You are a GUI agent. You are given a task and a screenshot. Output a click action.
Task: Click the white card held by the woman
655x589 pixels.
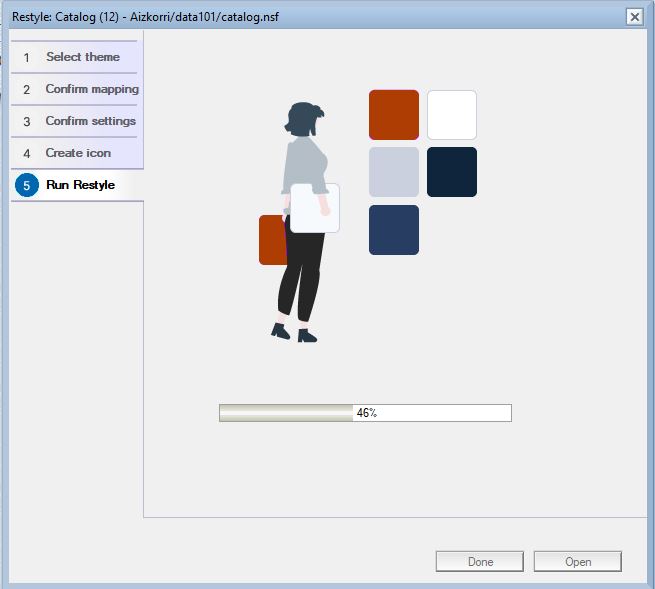pos(314,208)
